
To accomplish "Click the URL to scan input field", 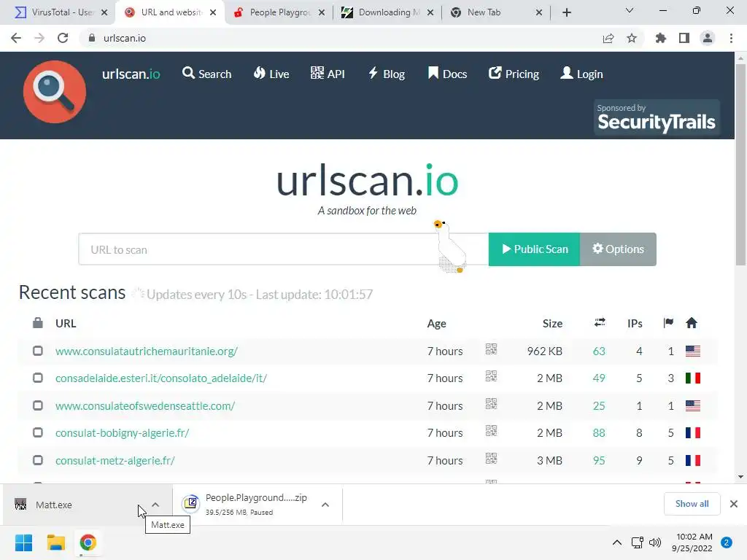I will (x=284, y=249).
